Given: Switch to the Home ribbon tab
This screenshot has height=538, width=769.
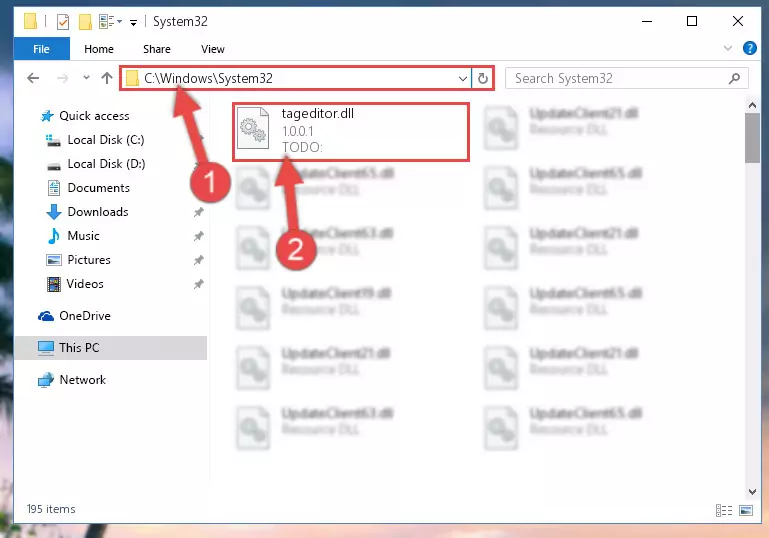Looking at the screenshot, I should point(99,49).
